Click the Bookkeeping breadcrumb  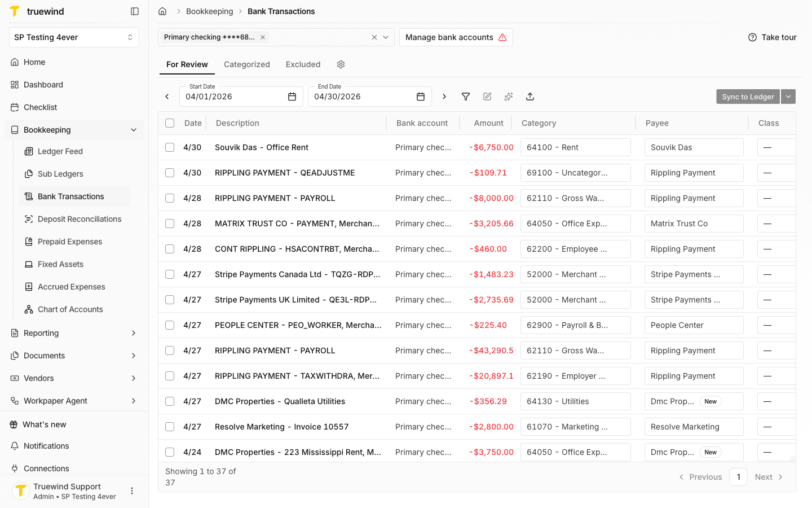pos(210,11)
